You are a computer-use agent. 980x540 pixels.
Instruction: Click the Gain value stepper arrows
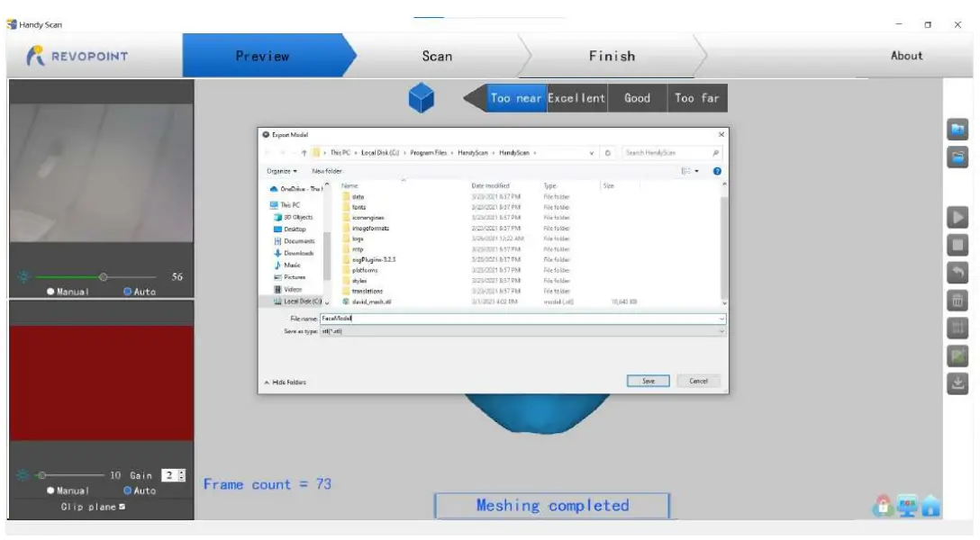(x=182, y=475)
